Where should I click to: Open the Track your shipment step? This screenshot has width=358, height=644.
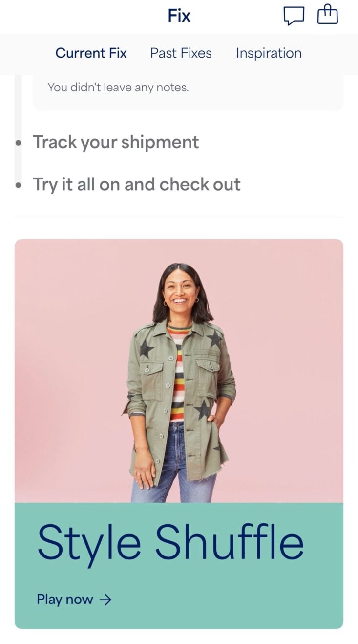pyautogui.click(x=116, y=142)
